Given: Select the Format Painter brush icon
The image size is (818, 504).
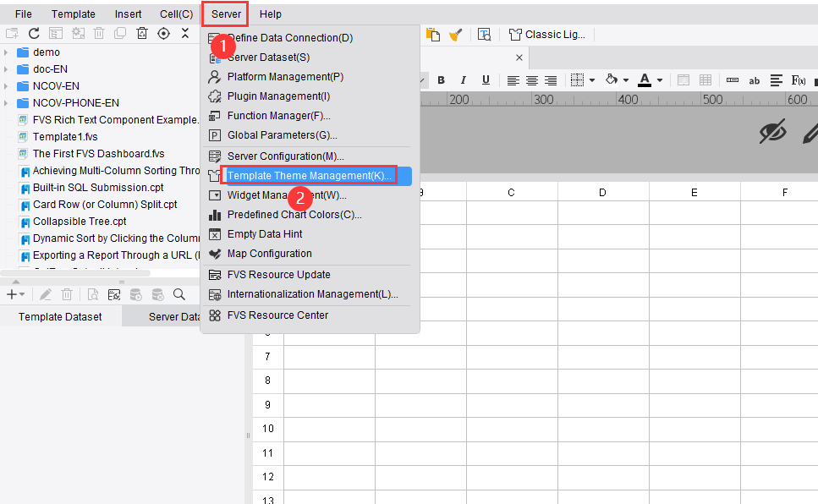Looking at the screenshot, I should (455, 34).
